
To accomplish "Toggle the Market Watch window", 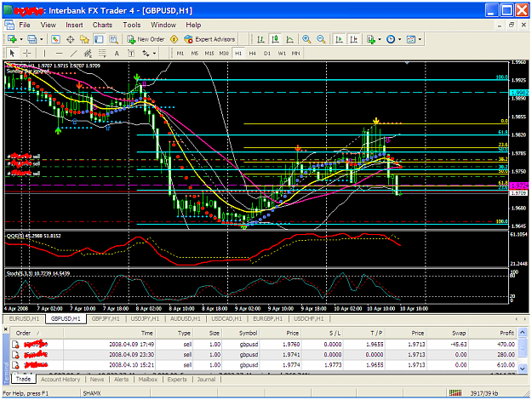I will [55, 39].
